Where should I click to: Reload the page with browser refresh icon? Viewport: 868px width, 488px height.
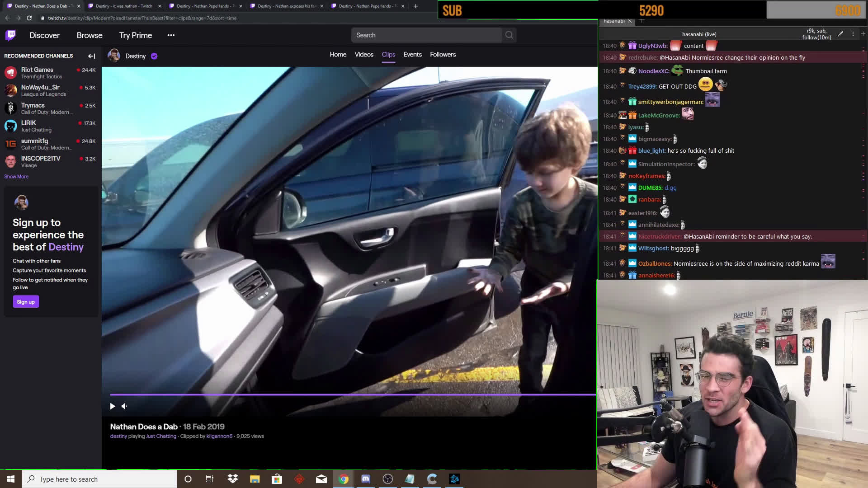coord(29,18)
